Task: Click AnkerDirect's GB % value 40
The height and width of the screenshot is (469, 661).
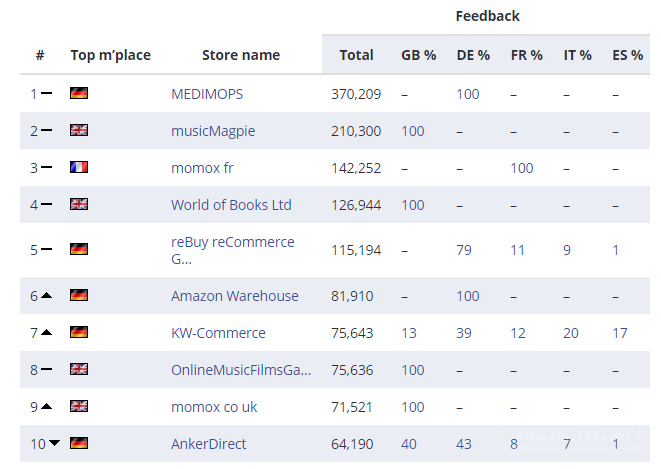Action: pyautogui.click(x=408, y=444)
